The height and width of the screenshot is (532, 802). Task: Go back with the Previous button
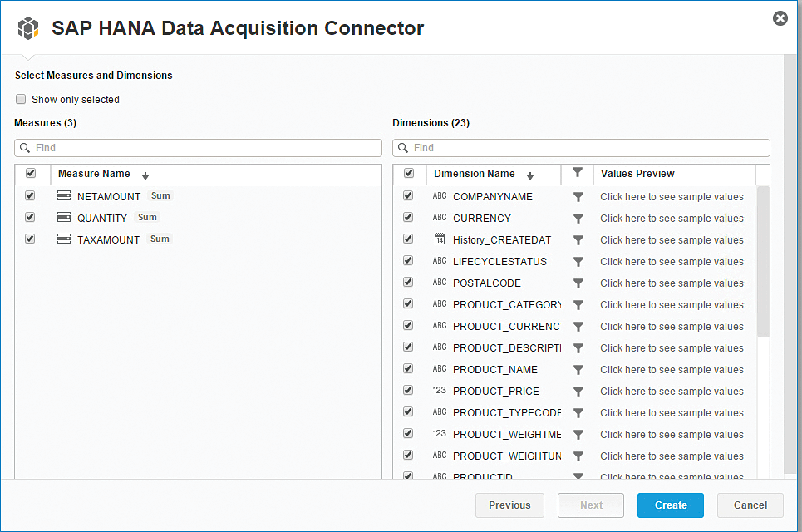[x=509, y=505]
